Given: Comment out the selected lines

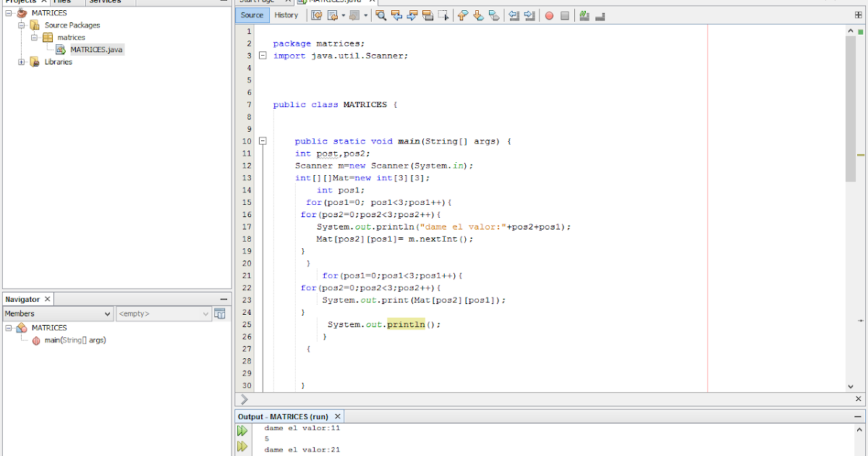Looking at the screenshot, I should (583, 15).
